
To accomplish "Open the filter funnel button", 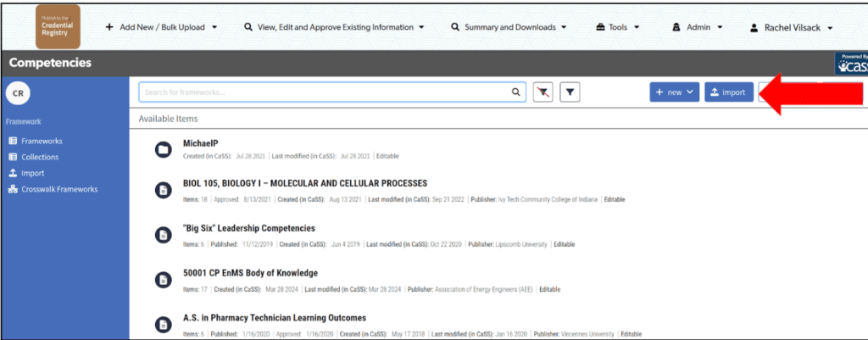I will [x=570, y=92].
